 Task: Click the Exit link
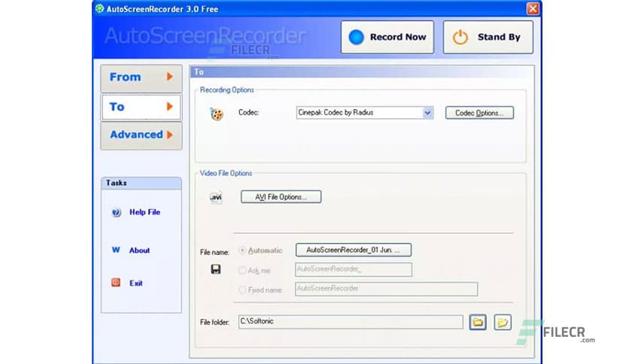tap(136, 283)
